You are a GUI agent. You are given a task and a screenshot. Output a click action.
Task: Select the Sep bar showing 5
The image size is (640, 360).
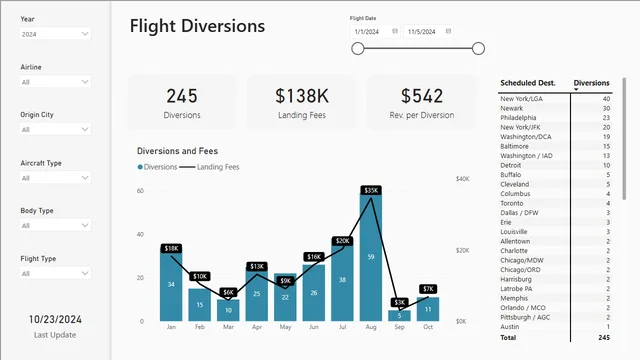[400, 316]
